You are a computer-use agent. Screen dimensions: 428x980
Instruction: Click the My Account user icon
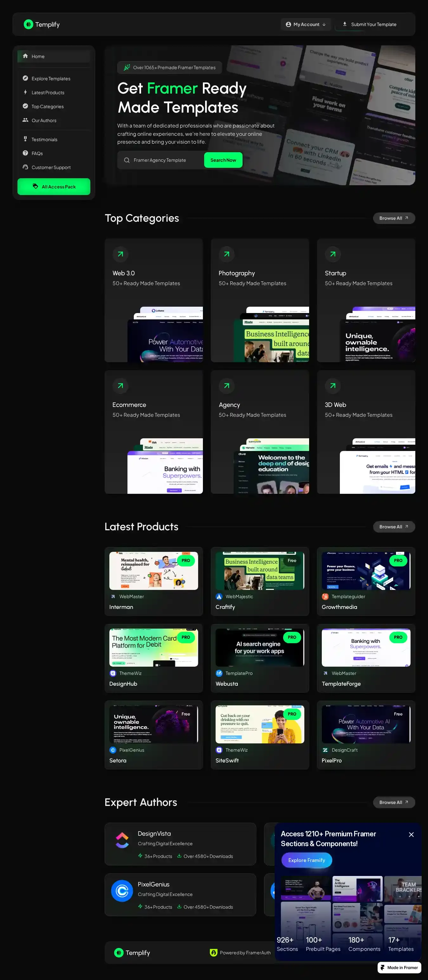[x=289, y=24]
